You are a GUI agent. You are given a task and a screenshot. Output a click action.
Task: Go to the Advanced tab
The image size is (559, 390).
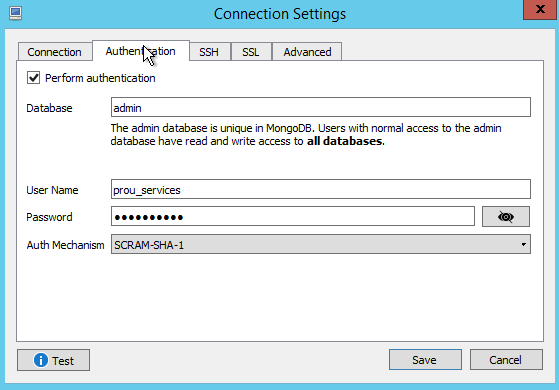pyautogui.click(x=307, y=52)
